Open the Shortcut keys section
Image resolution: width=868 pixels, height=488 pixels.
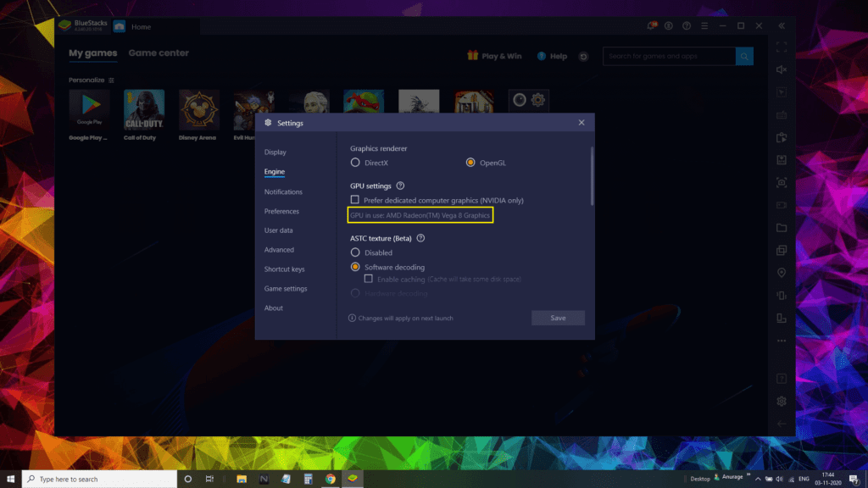click(x=285, y=269)
